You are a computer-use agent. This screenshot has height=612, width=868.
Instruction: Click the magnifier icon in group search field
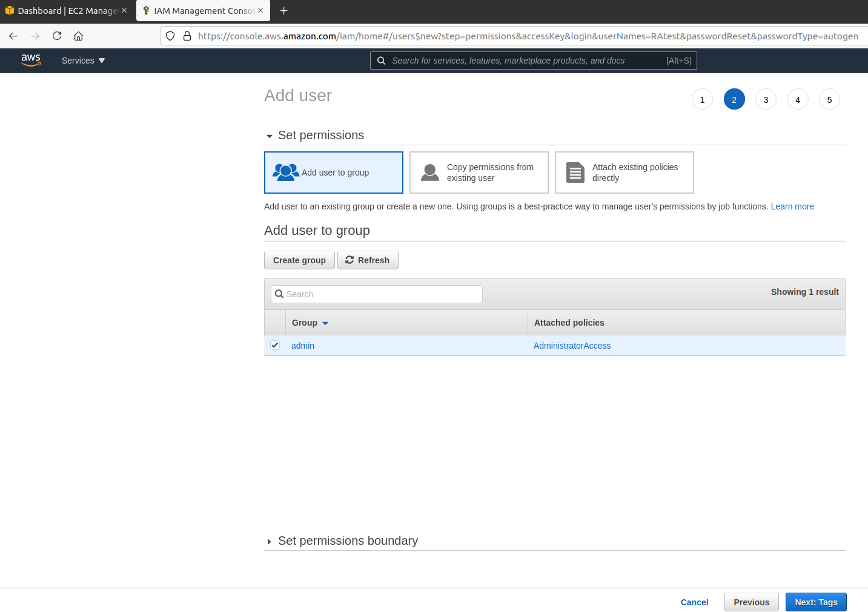(279, 294)
